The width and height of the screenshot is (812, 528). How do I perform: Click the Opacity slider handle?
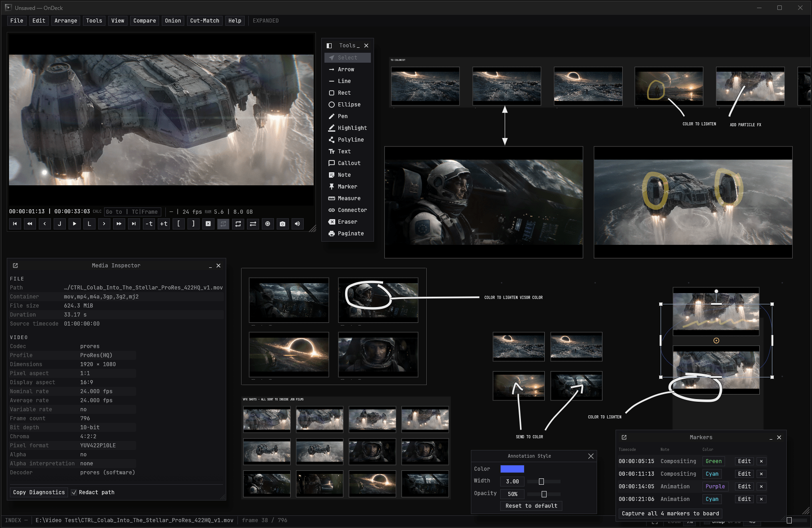click(544, 494)
